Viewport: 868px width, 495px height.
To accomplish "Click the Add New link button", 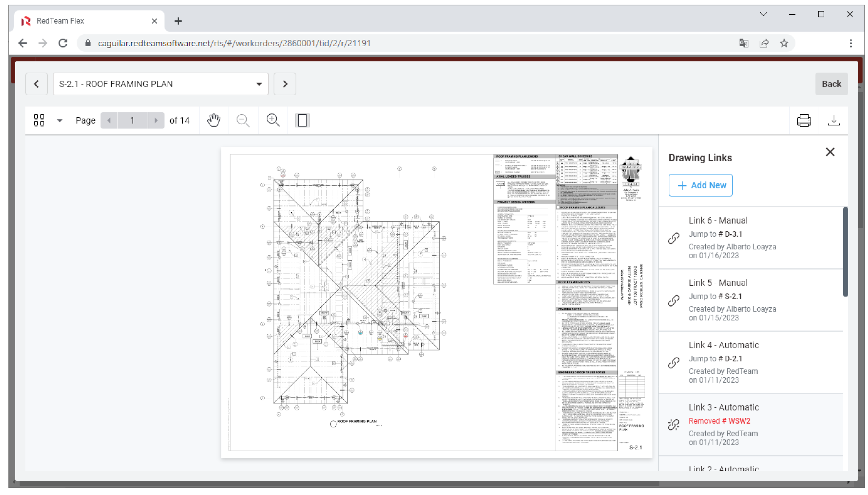I will [x=700, y=185].
